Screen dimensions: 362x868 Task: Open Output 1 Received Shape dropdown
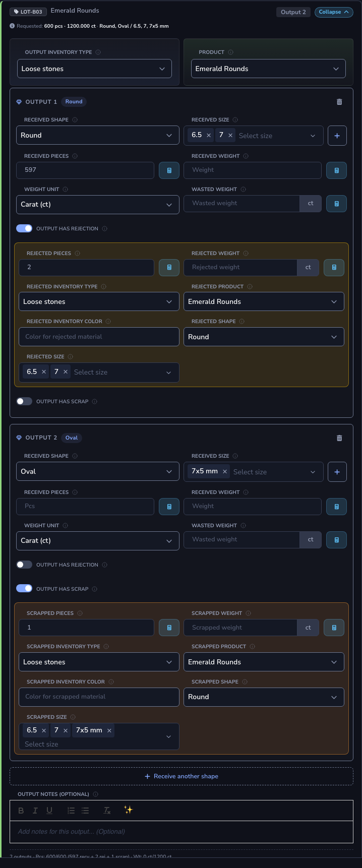tap(98, 136)
